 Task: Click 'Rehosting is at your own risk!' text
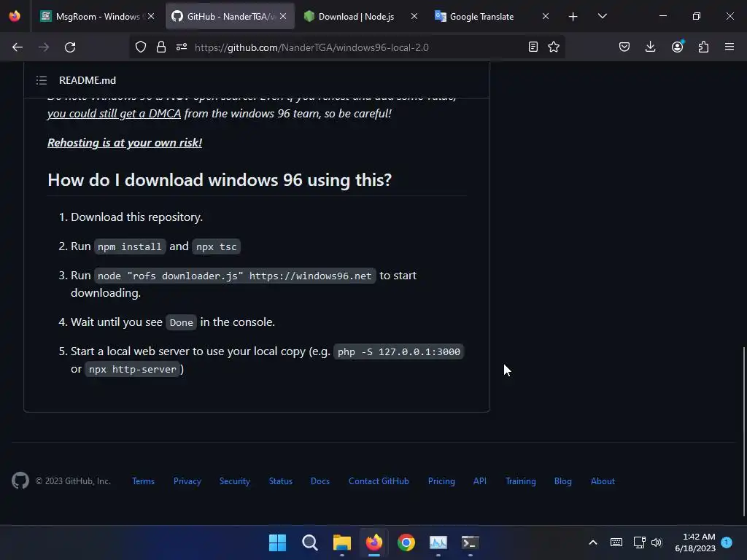click(x=125, y=142)
